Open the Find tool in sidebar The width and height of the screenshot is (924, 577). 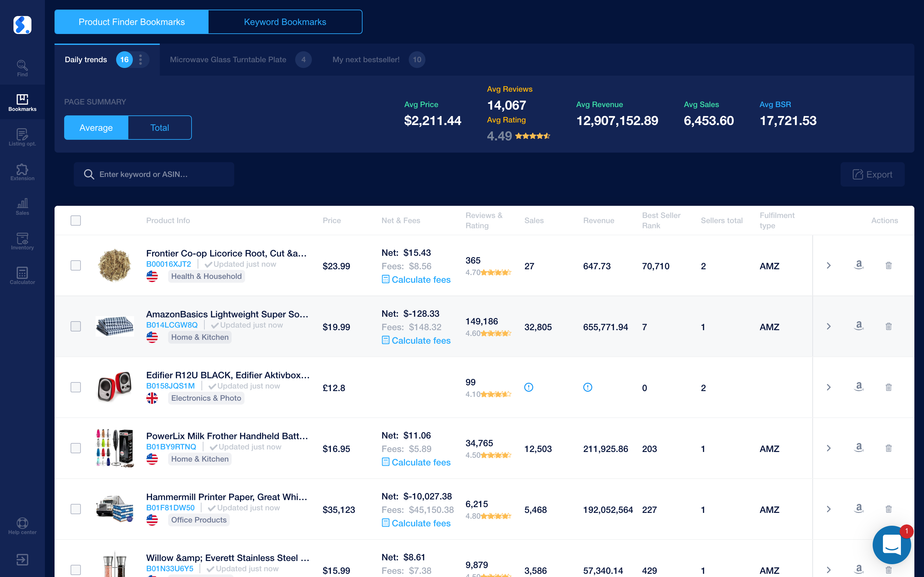(22, 68)
